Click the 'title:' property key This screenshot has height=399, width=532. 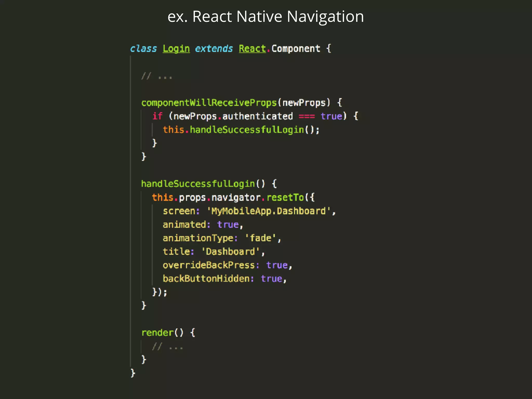178,251
